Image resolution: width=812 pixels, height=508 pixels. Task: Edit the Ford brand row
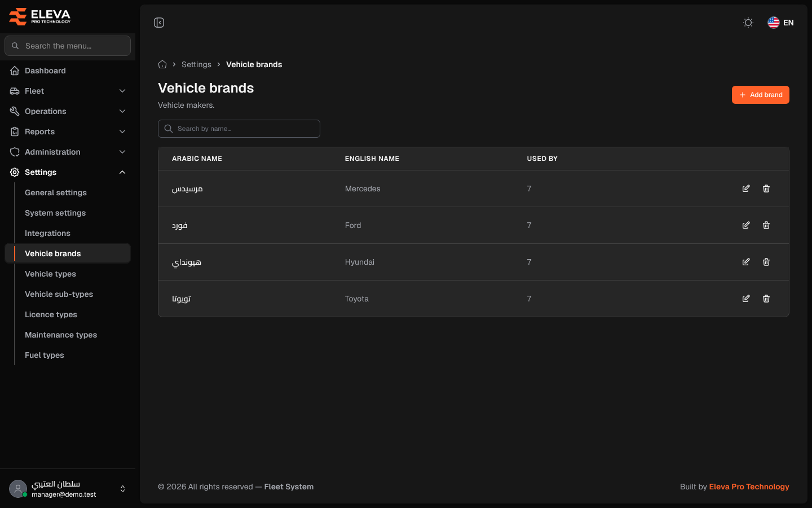pyautogui.click(x=746, y=225)
